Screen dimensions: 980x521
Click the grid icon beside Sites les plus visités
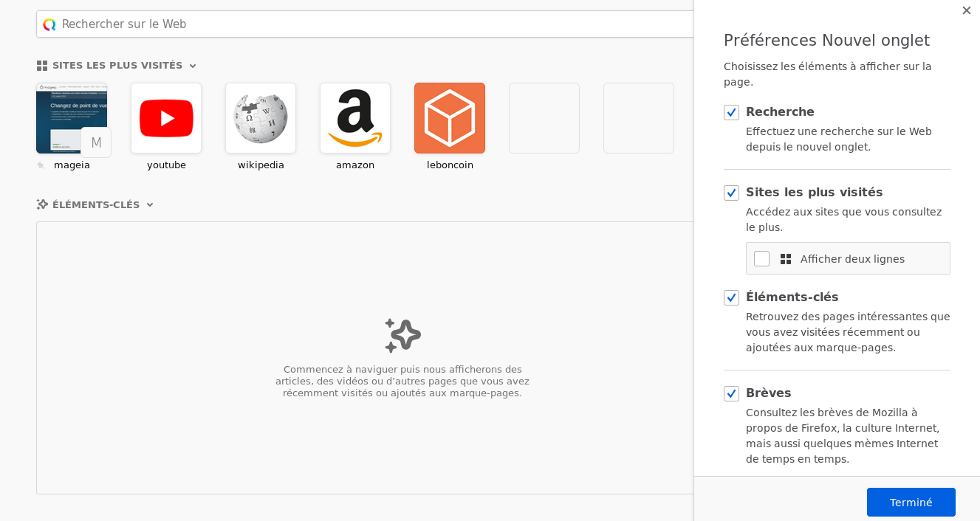pos(42,66)
